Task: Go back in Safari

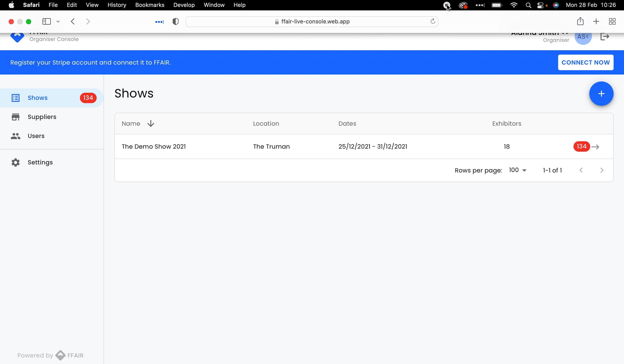Action: coord(73,21)
